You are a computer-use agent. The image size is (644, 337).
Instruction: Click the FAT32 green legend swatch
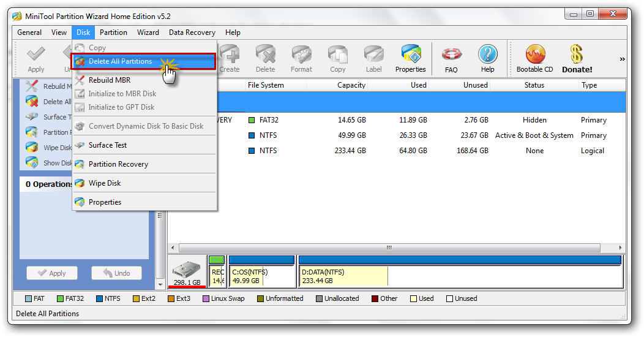pyautogui.click(x=61, y=299)
